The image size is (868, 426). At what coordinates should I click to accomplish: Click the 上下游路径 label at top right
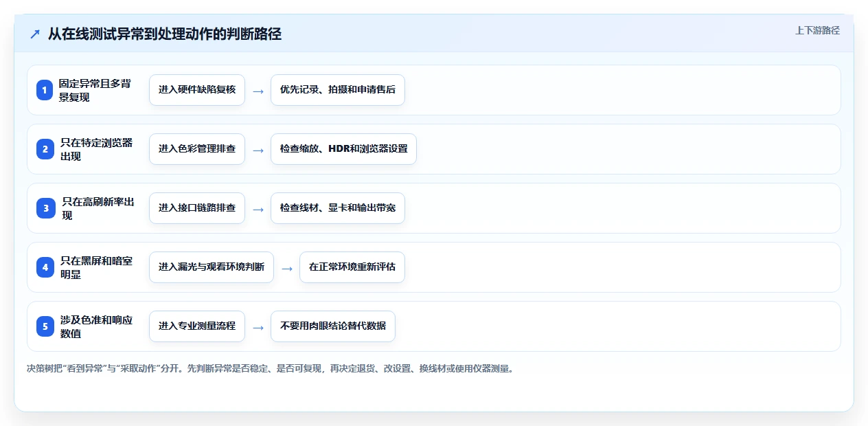817,30
